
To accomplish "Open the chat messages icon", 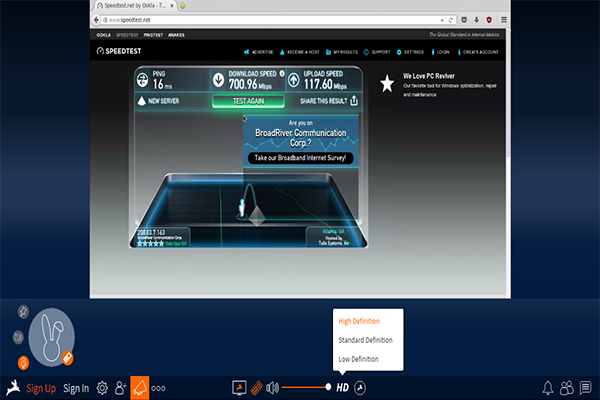I will (585, 387).
